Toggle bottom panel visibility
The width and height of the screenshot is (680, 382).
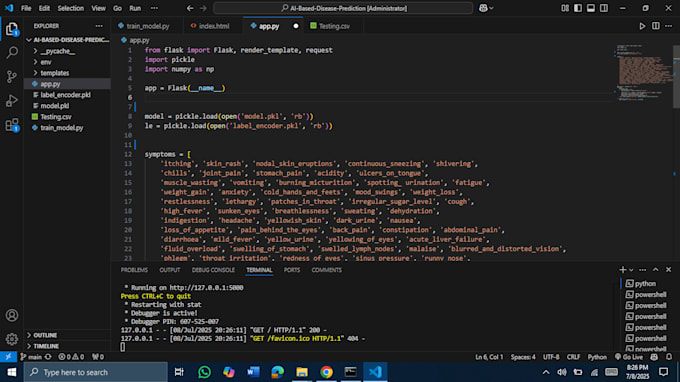coord(591,8)
